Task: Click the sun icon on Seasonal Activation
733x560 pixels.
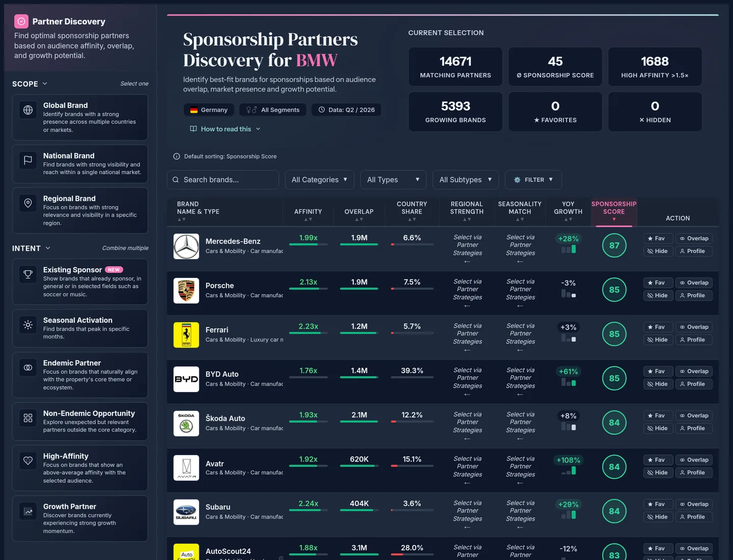Action: pyautogui.click(x=28, y=325)
